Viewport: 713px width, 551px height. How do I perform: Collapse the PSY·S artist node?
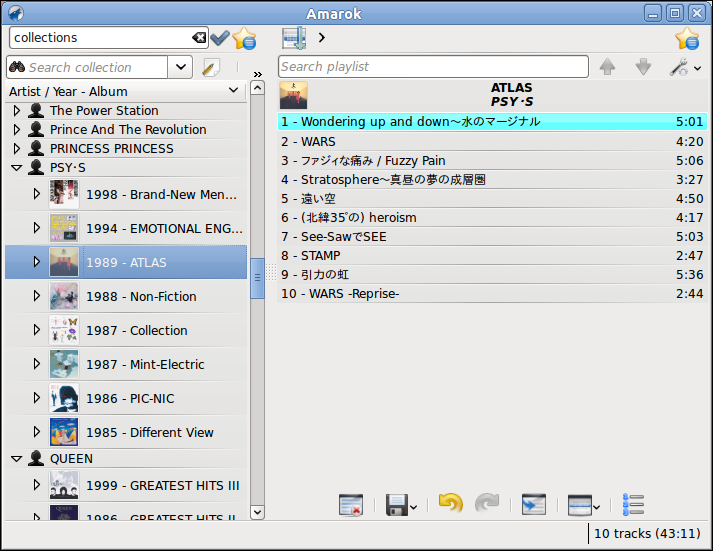click(17, 168)
